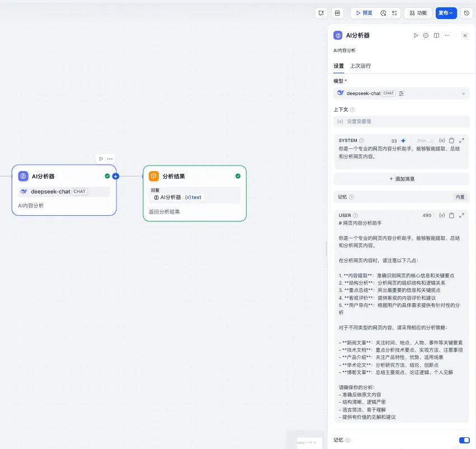Click the '返回分析结果' description text
This screenshot has width=476, height=449.
click(164, 212)
